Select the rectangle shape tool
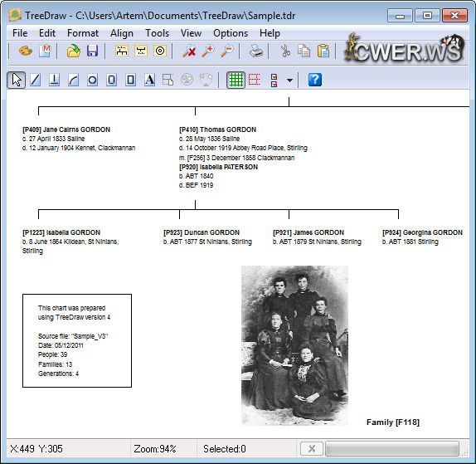Viewport: 476px width, 464px height. [x=130, y=80]
